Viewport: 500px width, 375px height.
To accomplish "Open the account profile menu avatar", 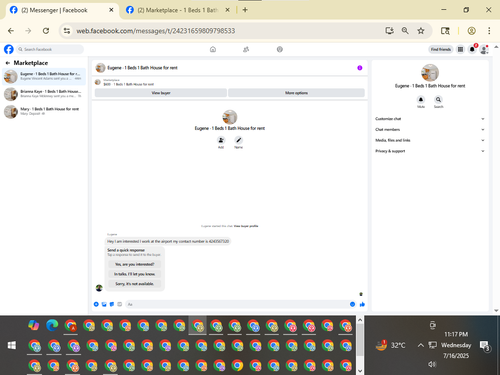I will click(484, 49).
